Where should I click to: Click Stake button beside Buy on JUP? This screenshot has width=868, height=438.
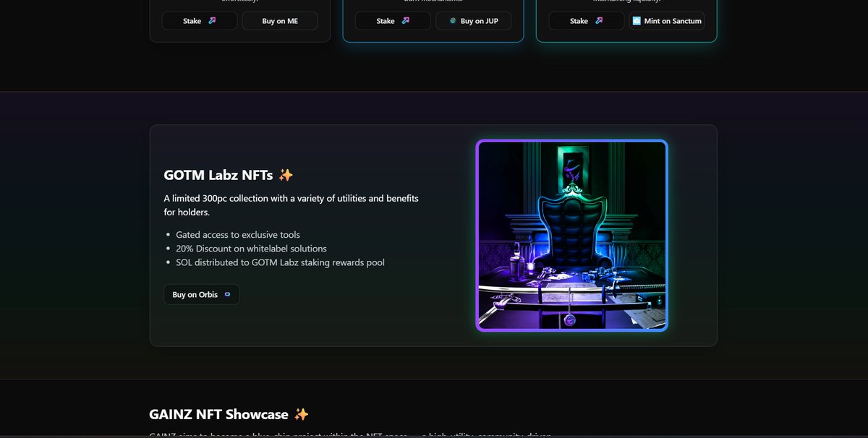tap(393, 21)
